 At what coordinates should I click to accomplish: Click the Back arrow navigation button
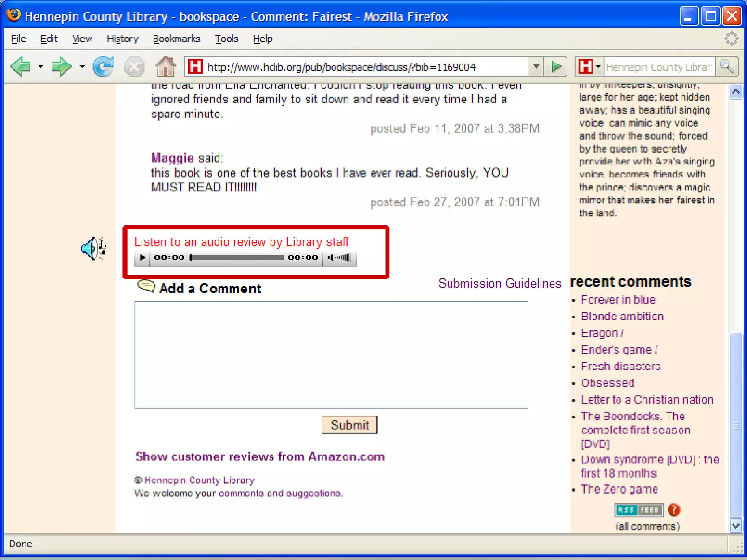21,67
